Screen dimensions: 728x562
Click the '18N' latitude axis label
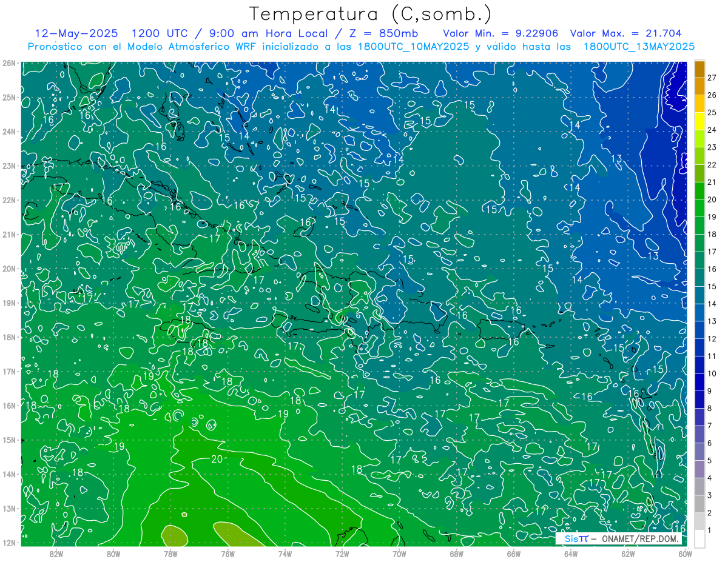tap(9, 337)
